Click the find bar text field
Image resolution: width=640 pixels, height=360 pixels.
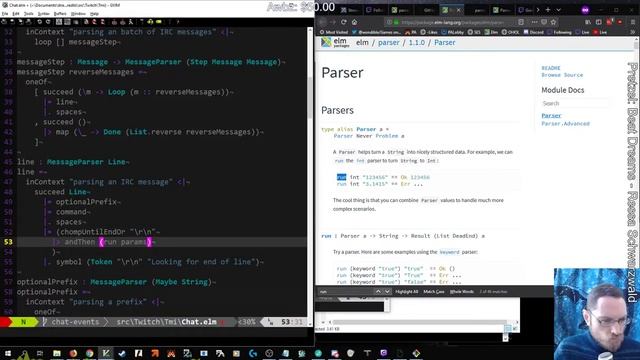click(x=345, y=291)
